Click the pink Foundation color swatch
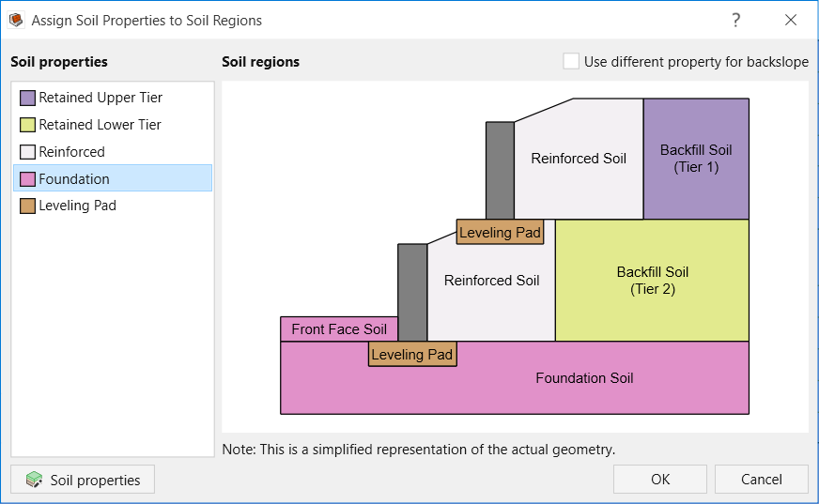The height and width of the screenshot is (504, 819). pyautogui.click(x=27, y=179)
